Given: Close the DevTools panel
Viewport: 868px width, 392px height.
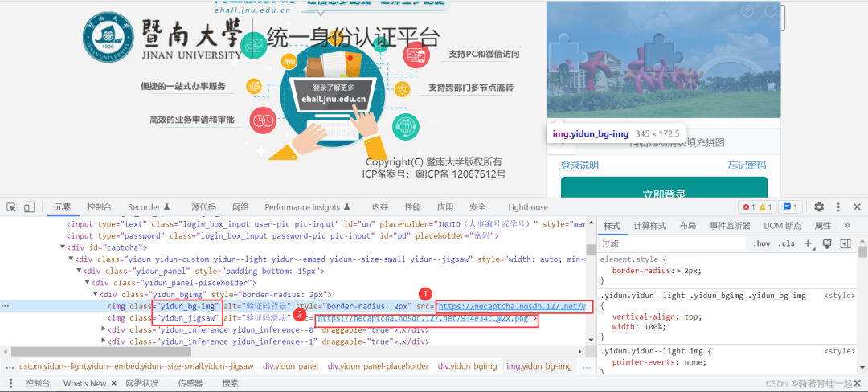Looking at the screenshot, I should [x=857, y=207].
